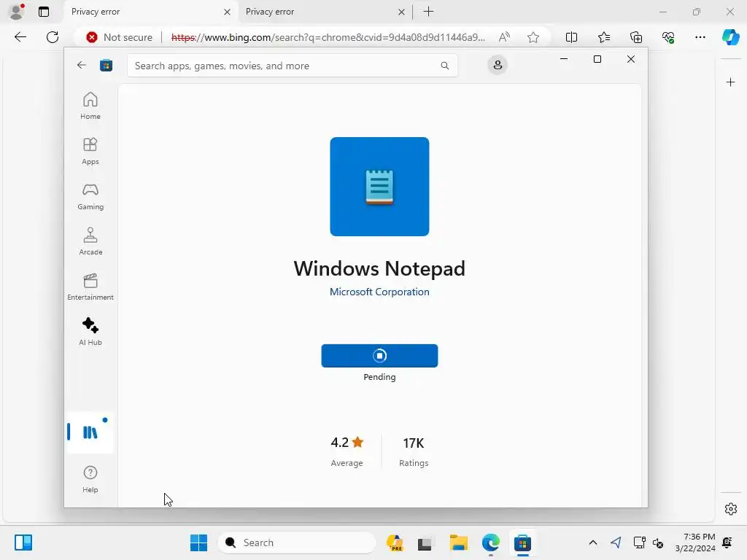747x560 pixels.
Task: Open Widgets from taskbar
Action: 23,542
